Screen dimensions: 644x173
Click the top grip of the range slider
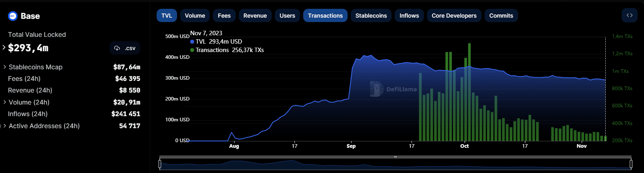coord(396,157)
